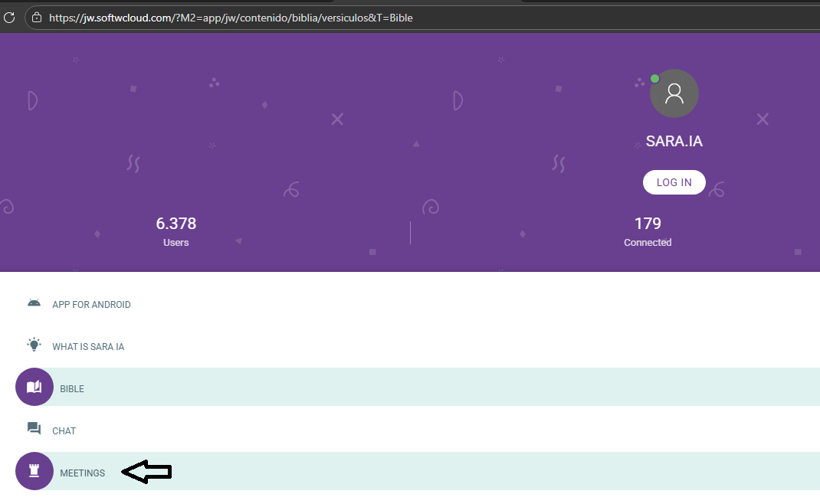The image size is (820, 504).
Task: Click the jw.softwcloud.com URL address field
Action: [230, 18]
